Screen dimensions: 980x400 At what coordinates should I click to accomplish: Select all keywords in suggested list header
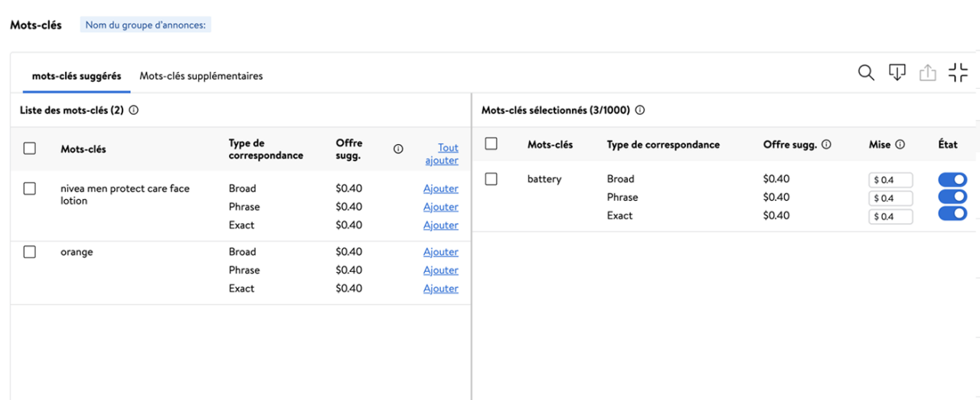click(x=30, y=149)
